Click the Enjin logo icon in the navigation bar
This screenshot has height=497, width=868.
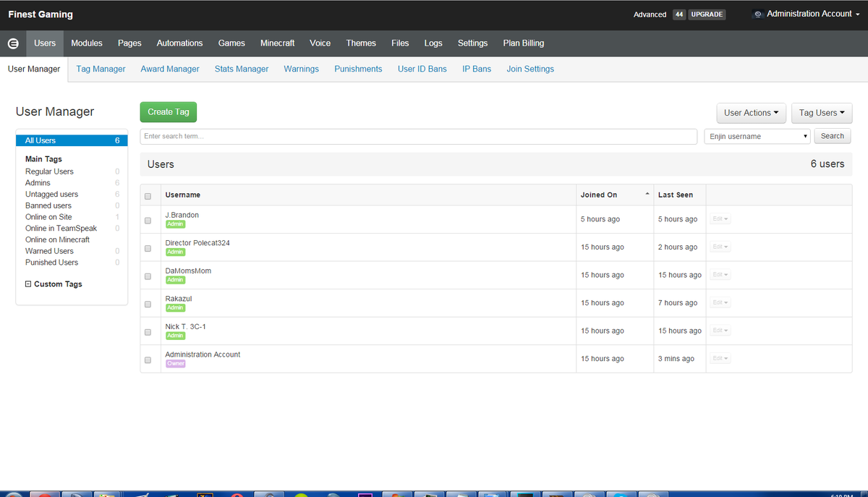pos(13,43)
